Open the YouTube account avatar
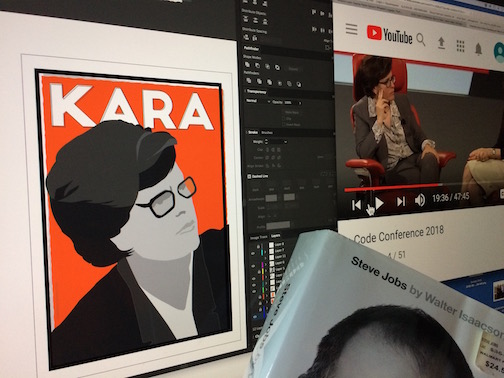The width and height of the screenshot is (504, 378). pos(499,52)
